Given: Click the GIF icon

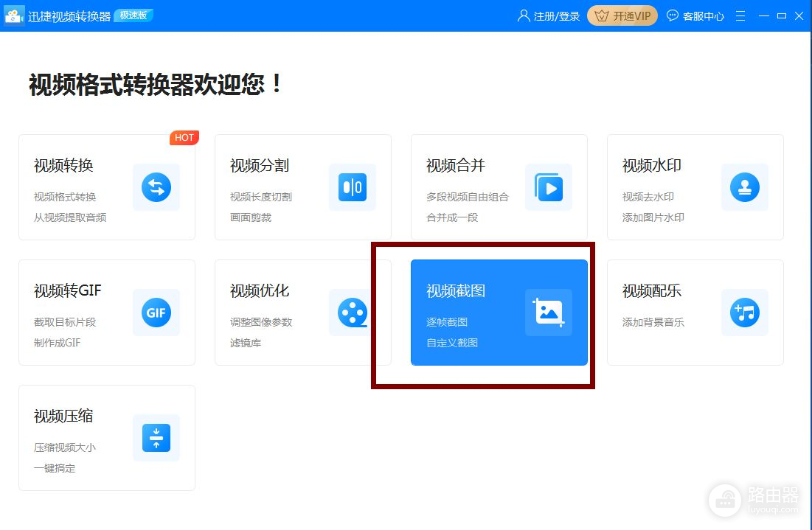Looking at the screenshot, I should click(x=156, y=313).
